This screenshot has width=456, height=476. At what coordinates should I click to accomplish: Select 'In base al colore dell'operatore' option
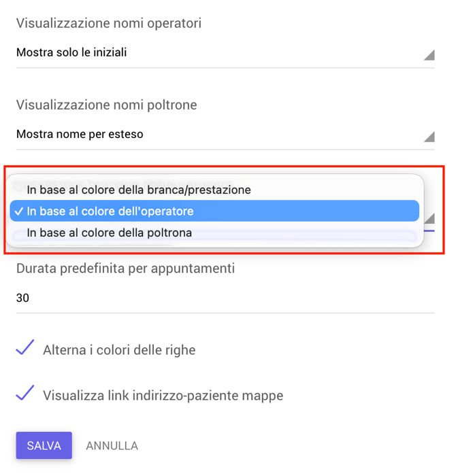214,211
